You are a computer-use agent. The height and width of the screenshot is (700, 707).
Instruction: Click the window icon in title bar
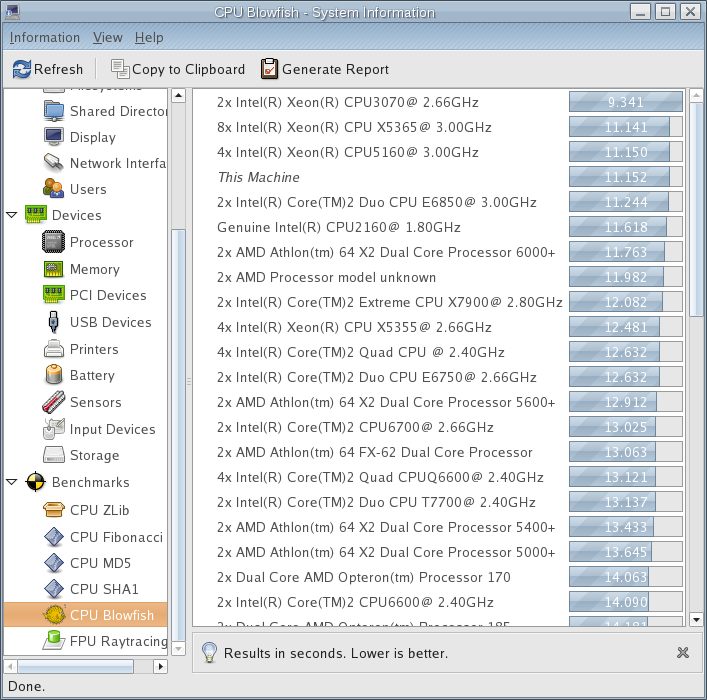point(12,12)
